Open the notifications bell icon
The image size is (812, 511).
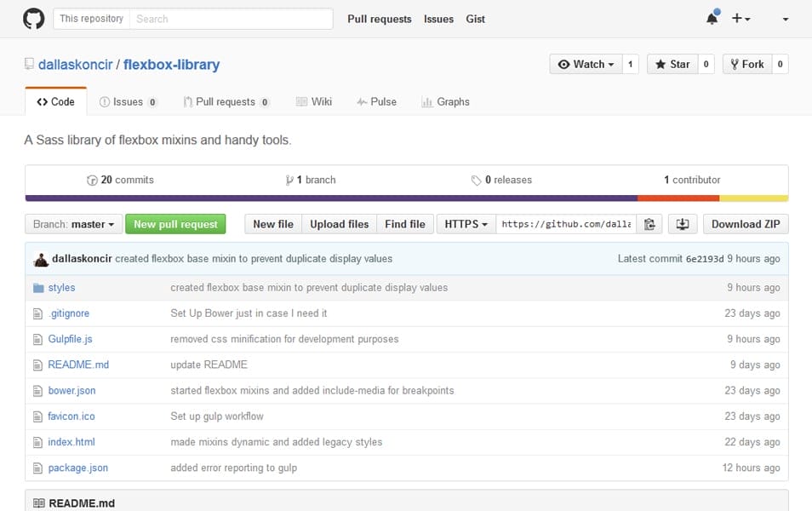(x=712, y=19)
